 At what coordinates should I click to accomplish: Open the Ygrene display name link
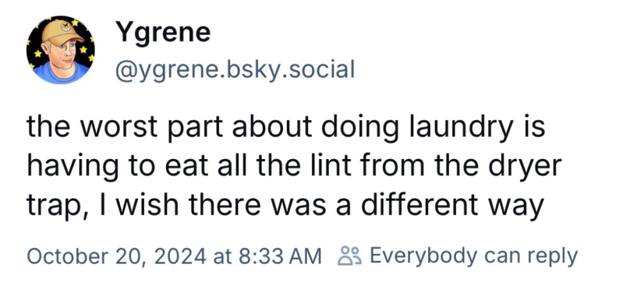pyautogui.click(x=162, y=33)
